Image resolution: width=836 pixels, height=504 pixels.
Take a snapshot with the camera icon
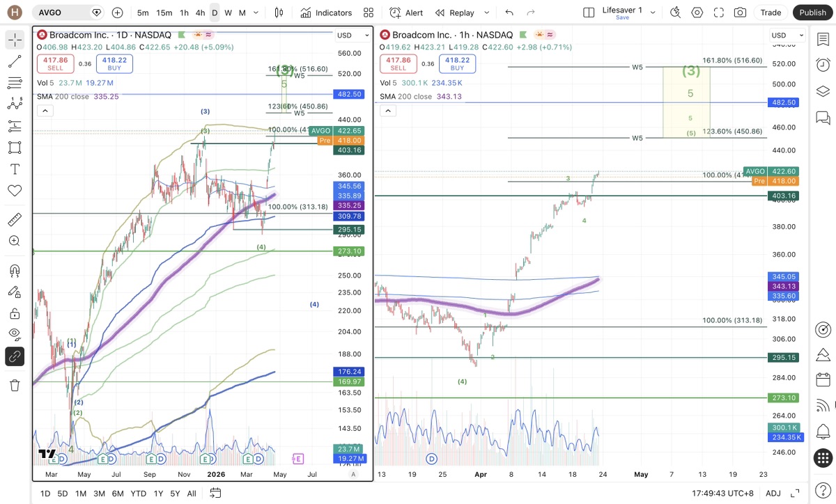click(x=740, y=13)
